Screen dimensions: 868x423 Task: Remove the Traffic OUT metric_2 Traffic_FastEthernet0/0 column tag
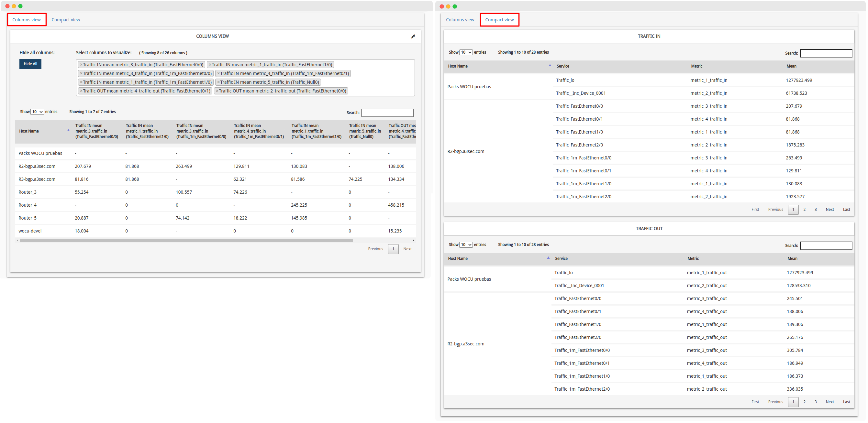click(217, 91)
